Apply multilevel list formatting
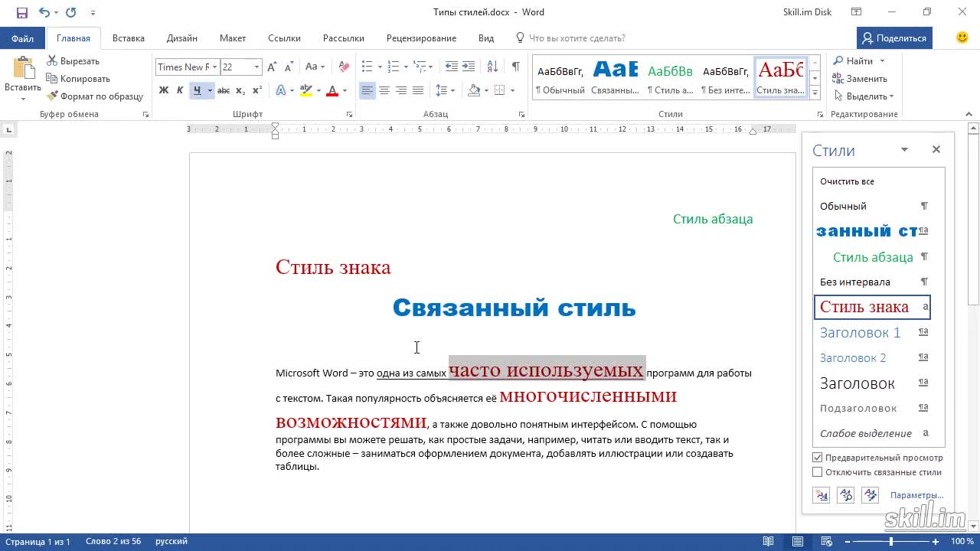Screen dimensions: 980x551 click(x=419, y=67)
